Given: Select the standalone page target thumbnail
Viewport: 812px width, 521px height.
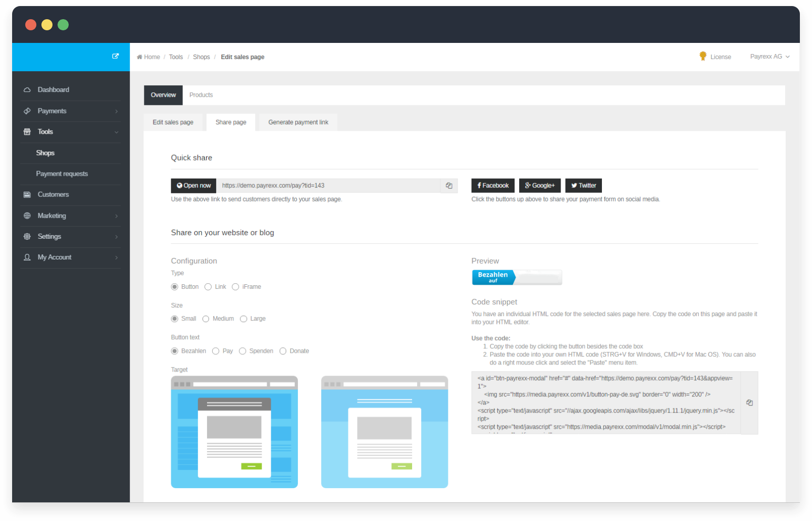Looking at the screenshot, I should pos(385,432).
